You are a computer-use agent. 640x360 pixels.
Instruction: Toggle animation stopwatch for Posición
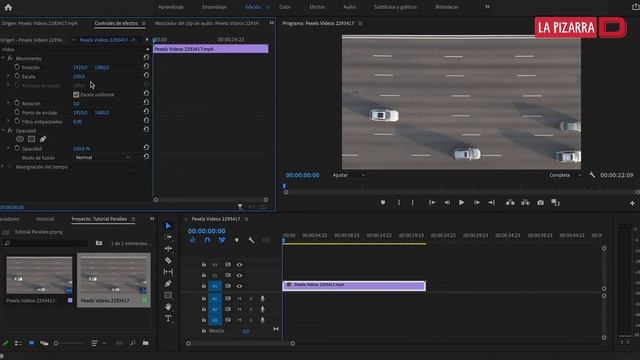coord(17,67)
